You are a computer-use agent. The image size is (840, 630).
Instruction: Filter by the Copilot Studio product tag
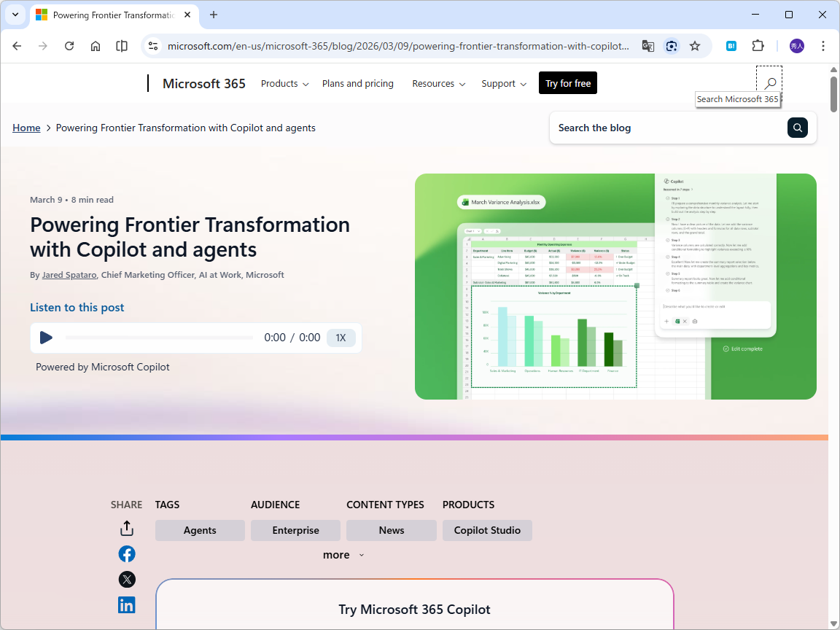tap(488, 530)
